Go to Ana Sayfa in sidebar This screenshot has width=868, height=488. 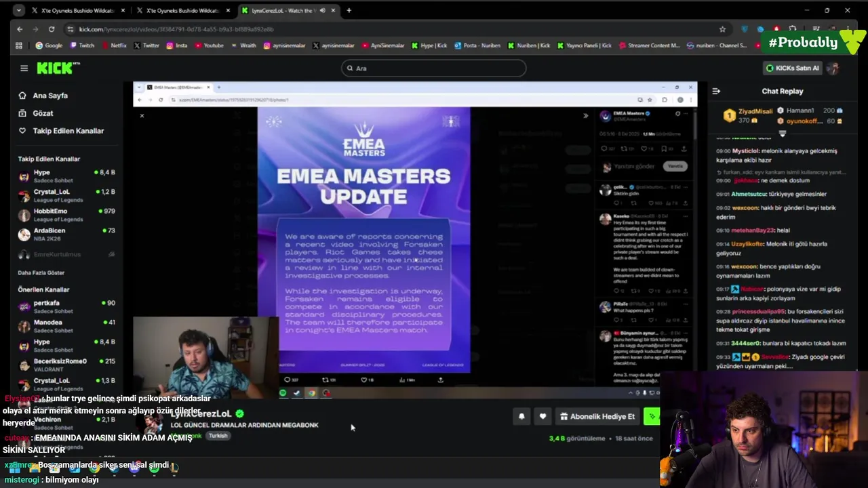[x=43, y=96]
